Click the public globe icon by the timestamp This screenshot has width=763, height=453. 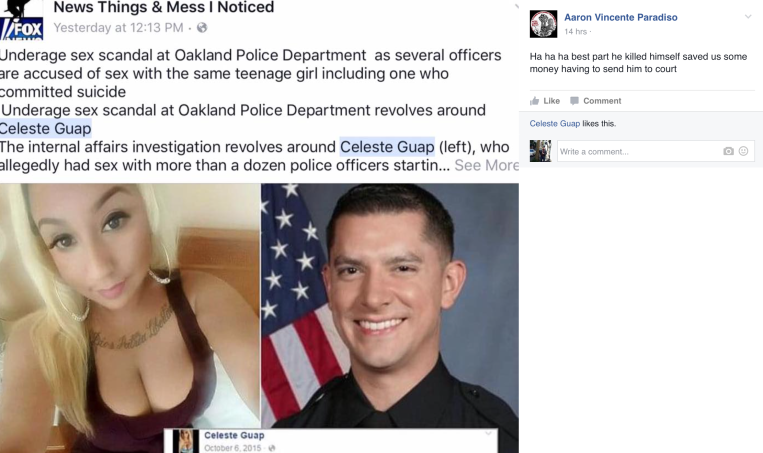click(x=202, y=28)
